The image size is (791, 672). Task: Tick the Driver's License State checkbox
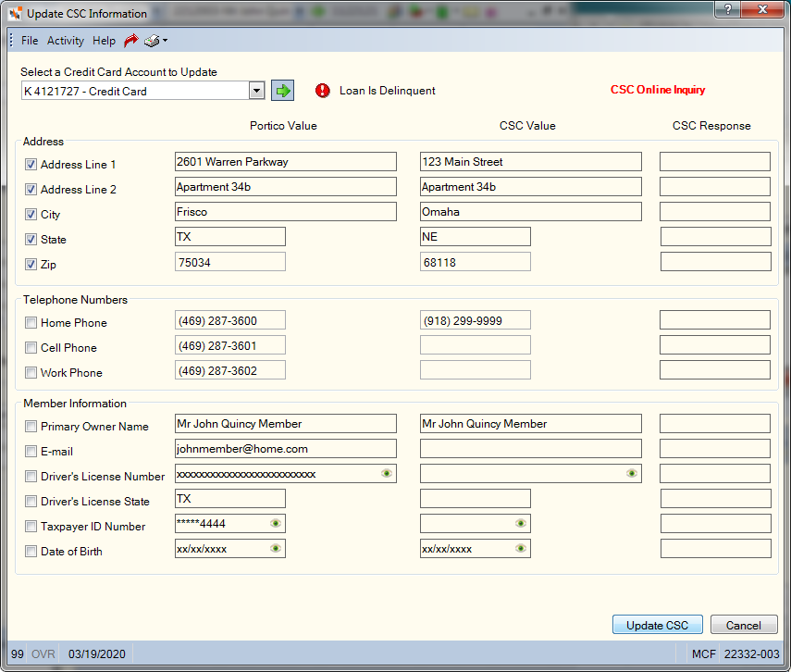31,502
